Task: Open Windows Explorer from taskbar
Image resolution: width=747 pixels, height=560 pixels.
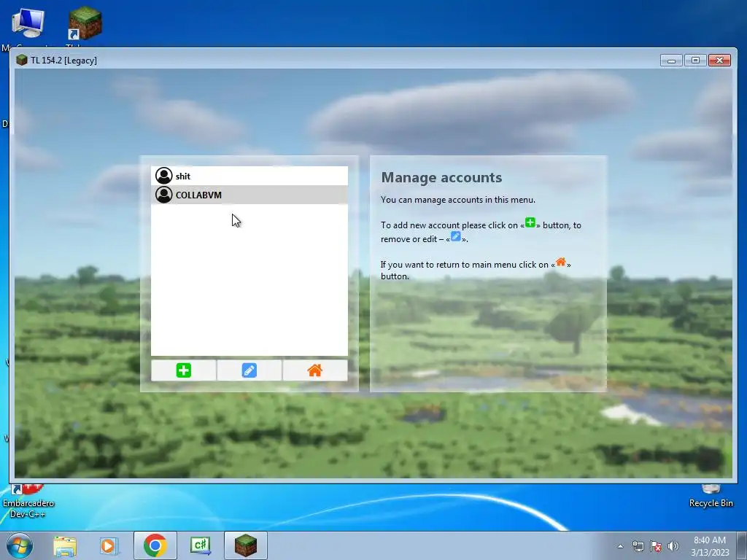Action: pyautogui.click(x=65, y=545)
